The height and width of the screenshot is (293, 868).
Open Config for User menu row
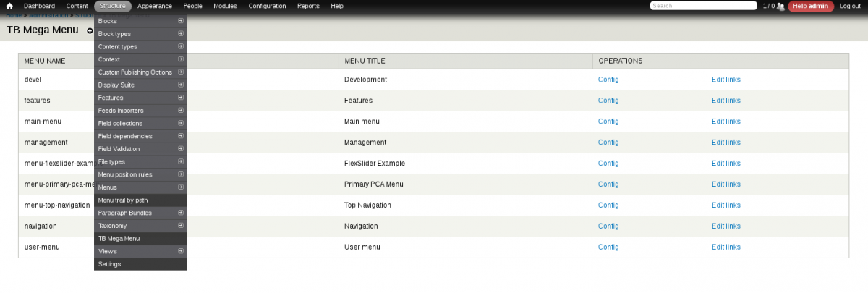(x=608, y=247)
